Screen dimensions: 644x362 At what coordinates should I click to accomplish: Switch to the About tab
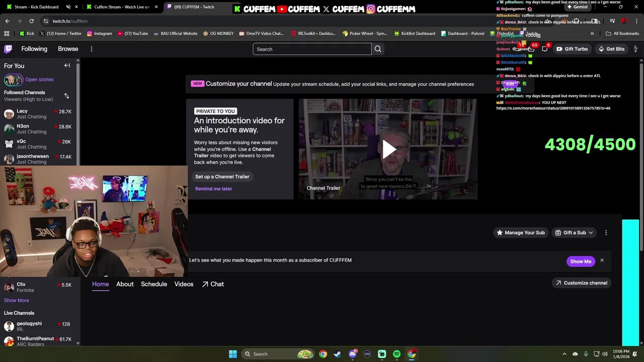tap(125, 284)
